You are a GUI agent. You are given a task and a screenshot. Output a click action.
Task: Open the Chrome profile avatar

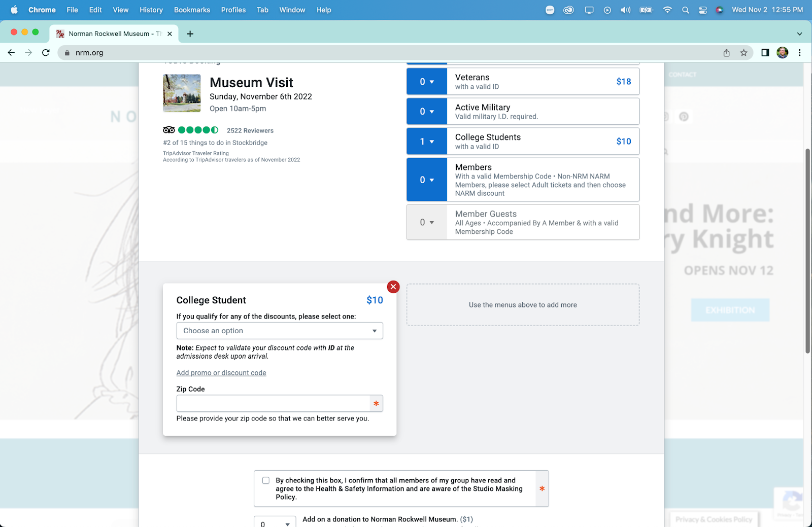pyautogui.click(x=783, y=53)
